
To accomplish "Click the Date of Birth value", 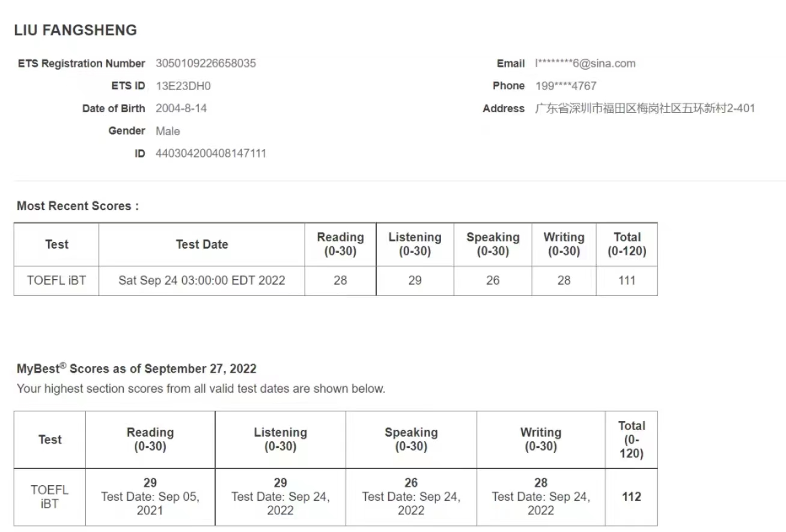I will 181,109.
